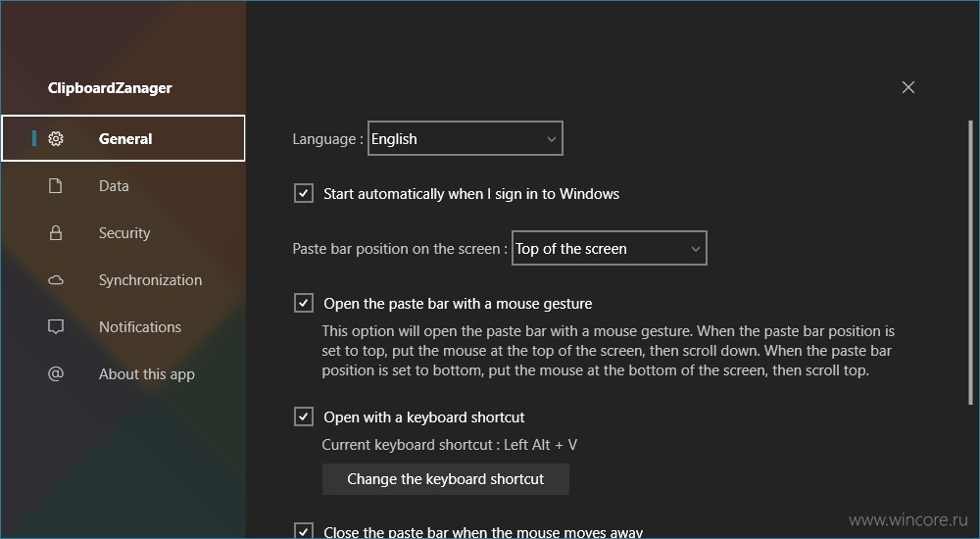
Task: Click the General gear icon
Action: pyautogui.click(x=56, y=139)
